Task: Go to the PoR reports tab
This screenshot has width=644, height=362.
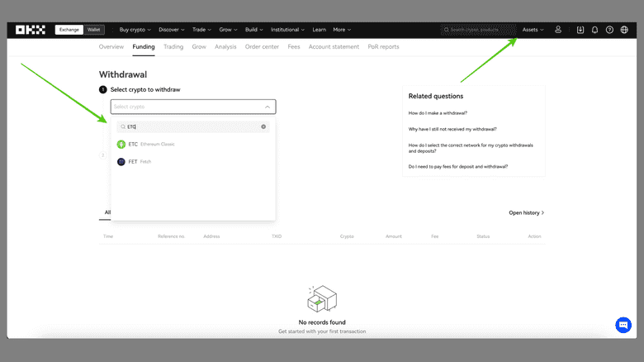Action: tap(383, 47)
